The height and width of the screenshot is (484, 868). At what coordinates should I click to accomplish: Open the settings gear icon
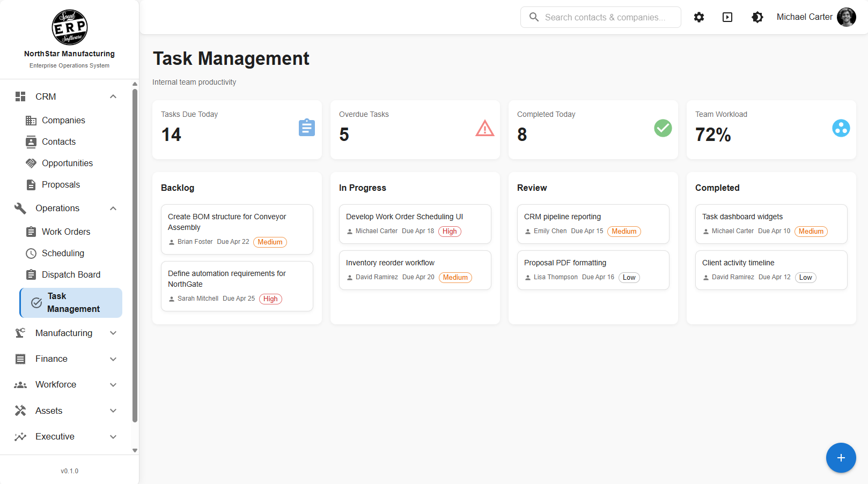pos(698,17)
